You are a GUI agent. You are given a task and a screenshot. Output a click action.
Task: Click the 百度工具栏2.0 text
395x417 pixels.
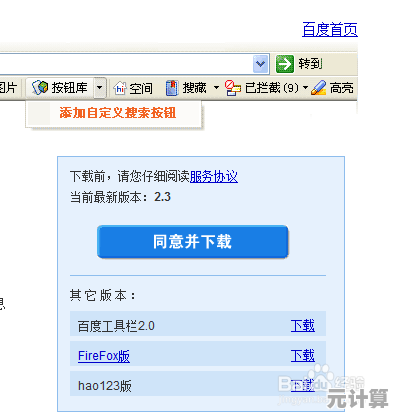[116, 326]
